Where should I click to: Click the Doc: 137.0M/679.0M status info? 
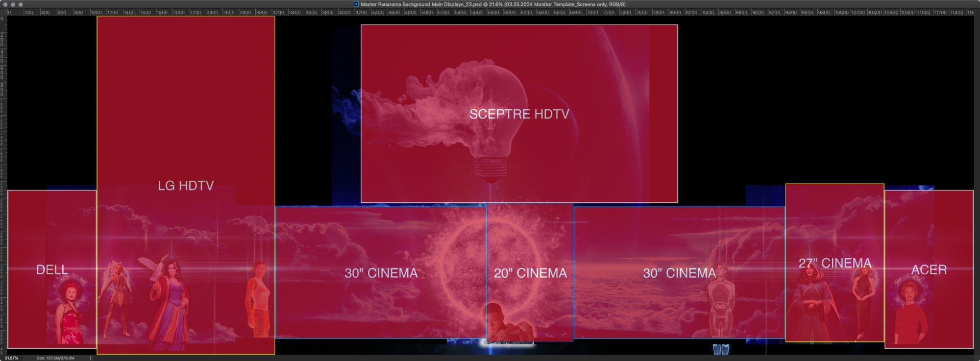55,358
